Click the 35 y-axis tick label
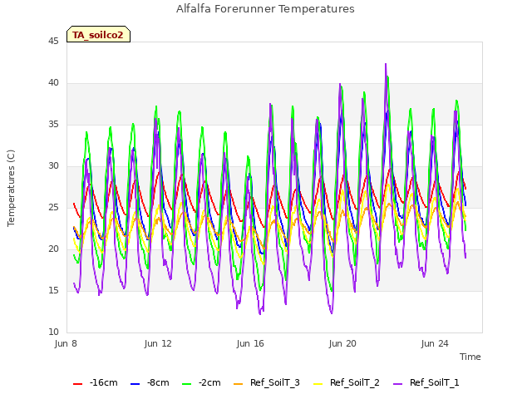The image size is (532, 399). [53, 125]
